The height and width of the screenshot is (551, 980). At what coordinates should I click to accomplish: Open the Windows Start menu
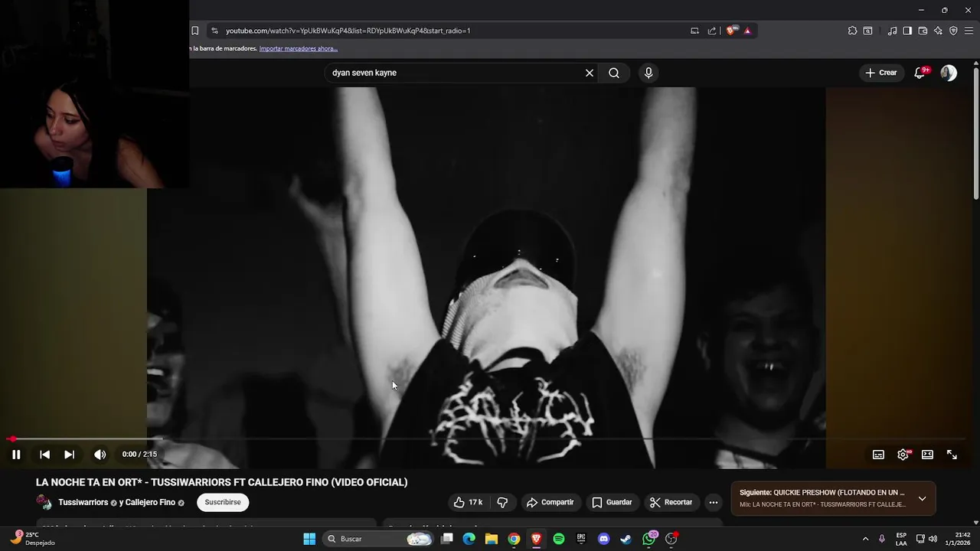tap(309, 539)
